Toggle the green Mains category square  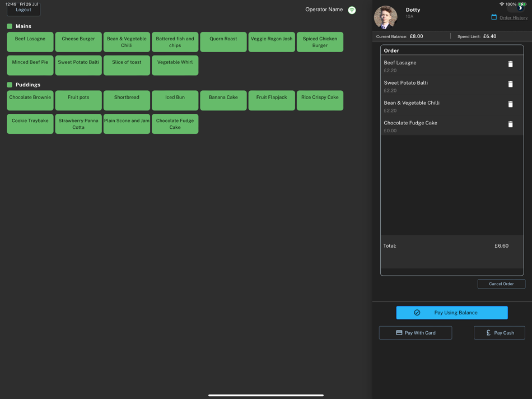point(10,26)
